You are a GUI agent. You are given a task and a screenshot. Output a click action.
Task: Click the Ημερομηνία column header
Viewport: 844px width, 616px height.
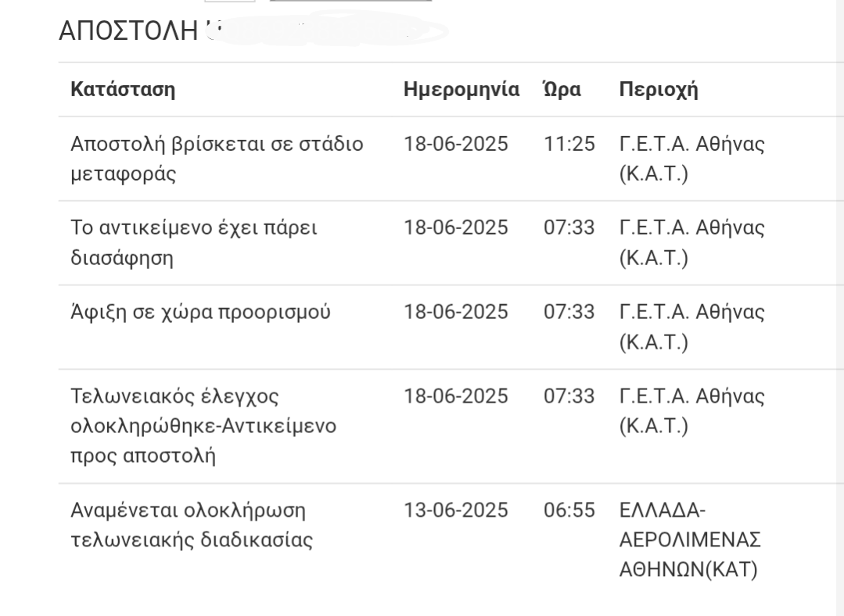[x=462, y=89]
